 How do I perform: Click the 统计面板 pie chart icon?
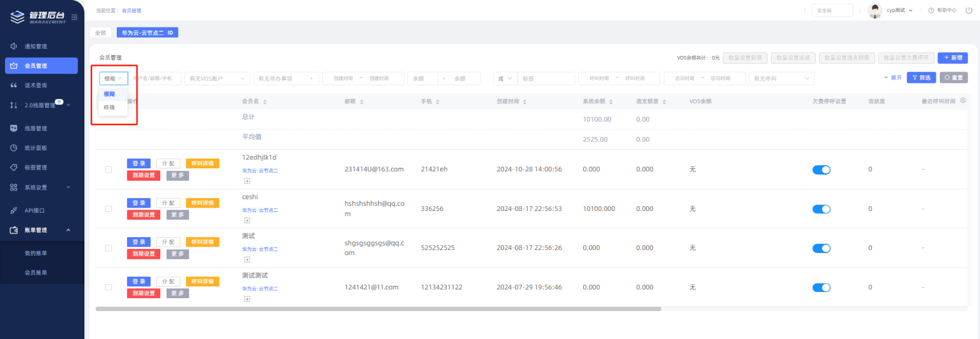(x=13, y=148)
